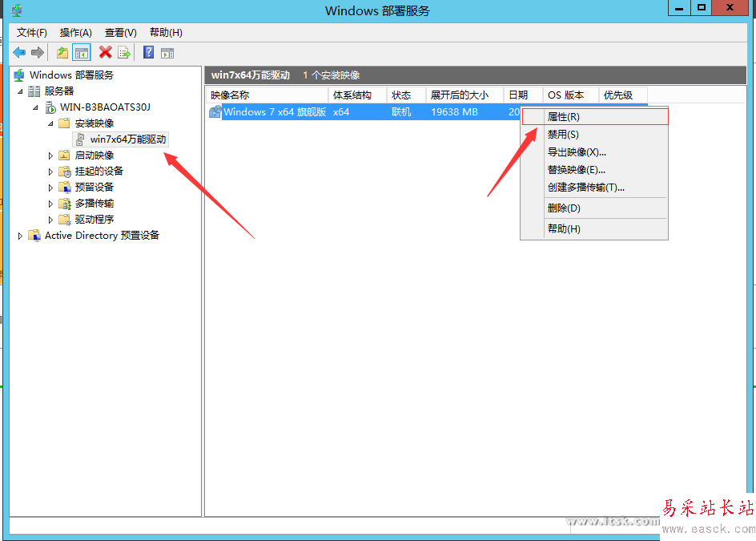Image resolution: width=756 pixels, height=541 pixels.
Task: Click the 服务器 servers icon in tree
Action: (x=34, y=91)
